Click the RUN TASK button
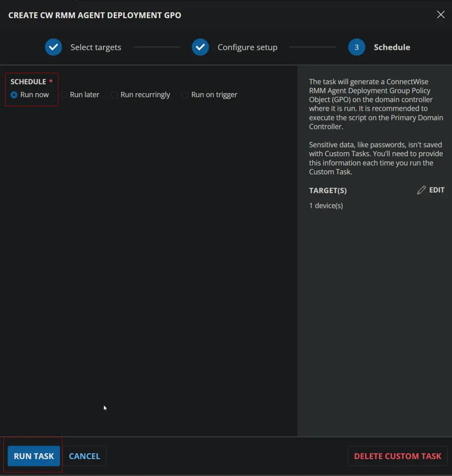452x476 pixels. [34, 456]
